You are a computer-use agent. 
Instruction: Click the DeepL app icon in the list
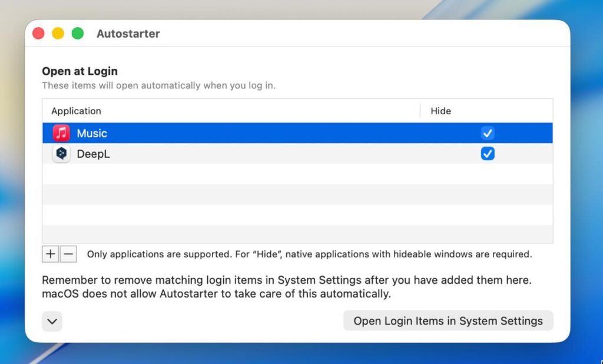(61, 154)
